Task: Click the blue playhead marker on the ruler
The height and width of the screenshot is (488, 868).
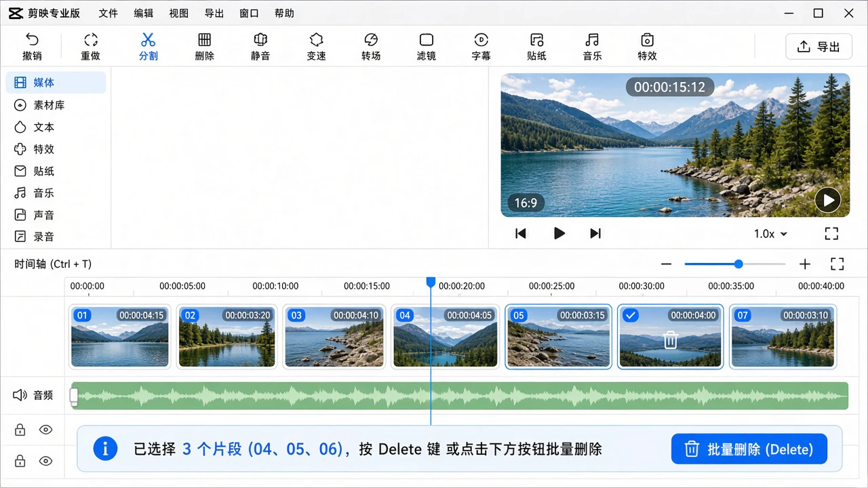Action: click(x=431, y=281)
